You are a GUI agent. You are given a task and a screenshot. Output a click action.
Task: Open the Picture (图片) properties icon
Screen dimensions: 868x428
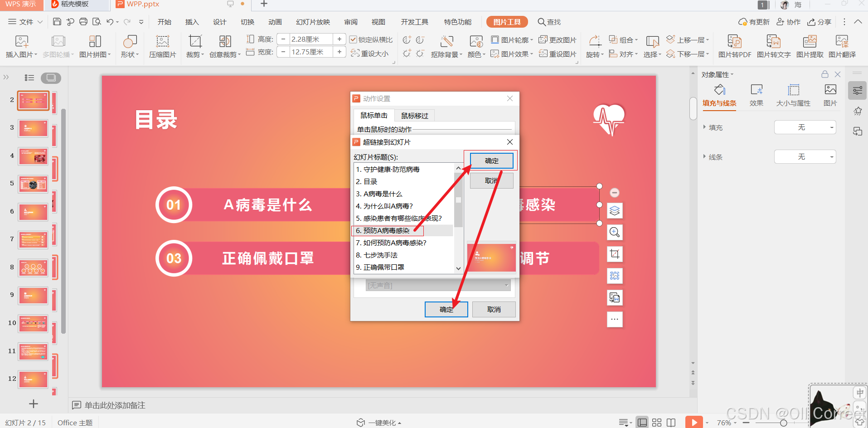[x=830, y=89]
